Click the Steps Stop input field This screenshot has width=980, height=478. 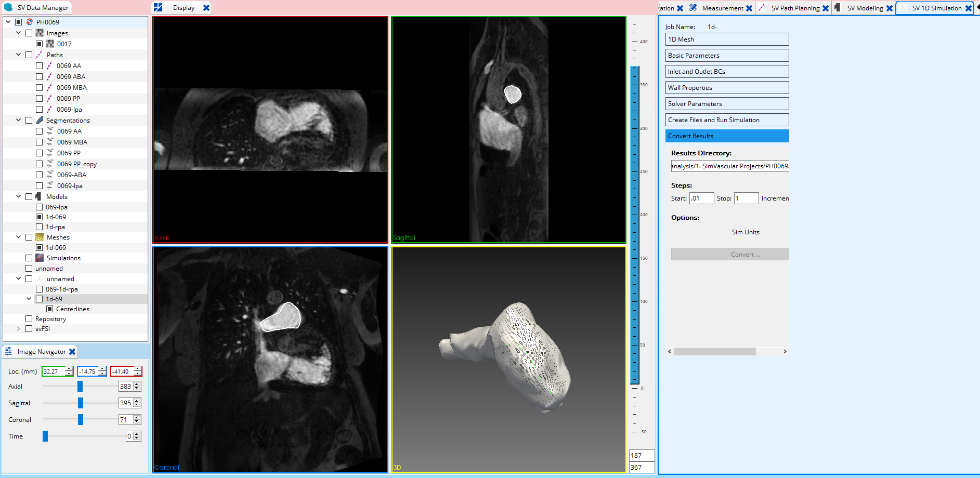(746, 198)
